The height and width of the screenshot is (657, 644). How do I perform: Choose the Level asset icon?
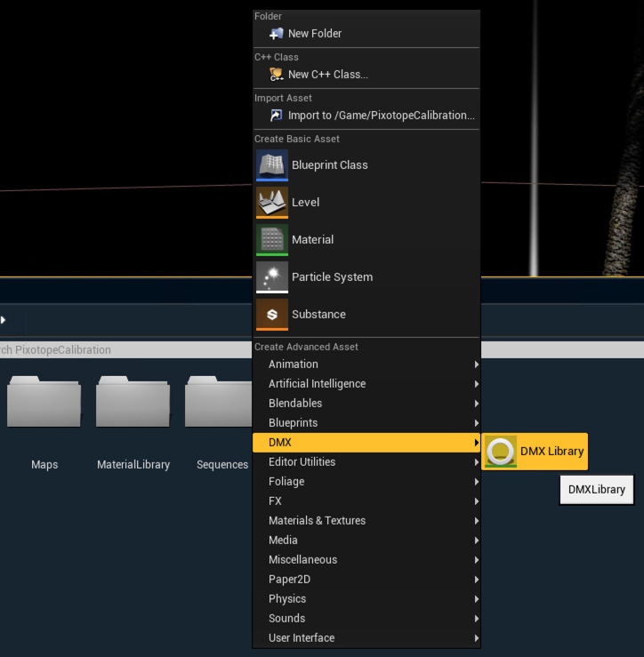tap(272, 203)
